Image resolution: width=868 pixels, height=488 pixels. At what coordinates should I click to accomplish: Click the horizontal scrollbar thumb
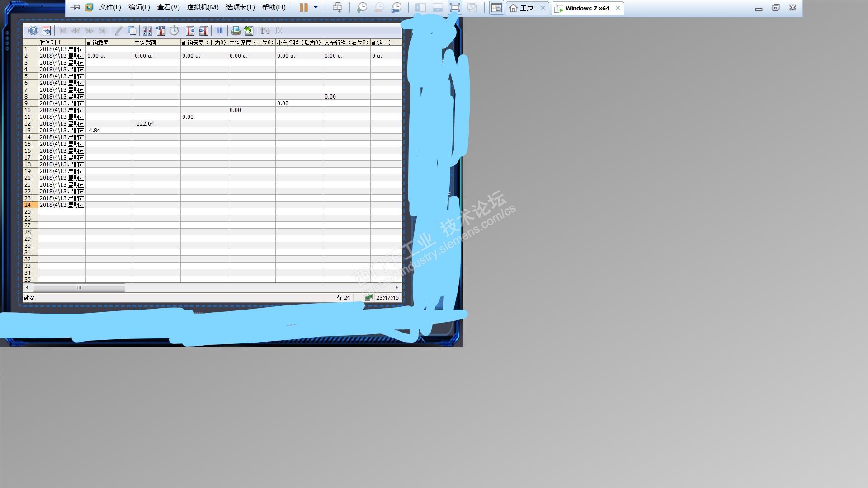click(79, 287)
